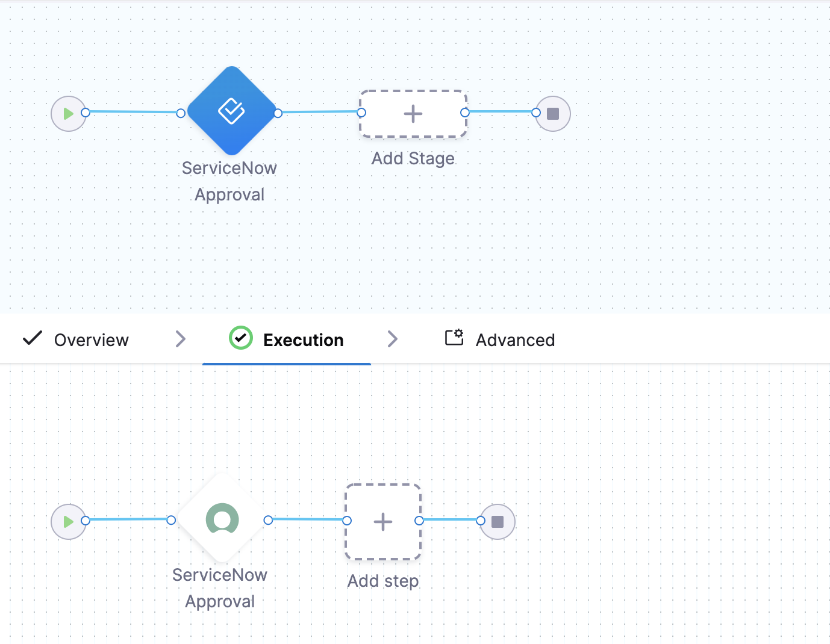Switch to the Execution tab
The width and height of the screenshot is (830, 644).
(x=303, y=340)
